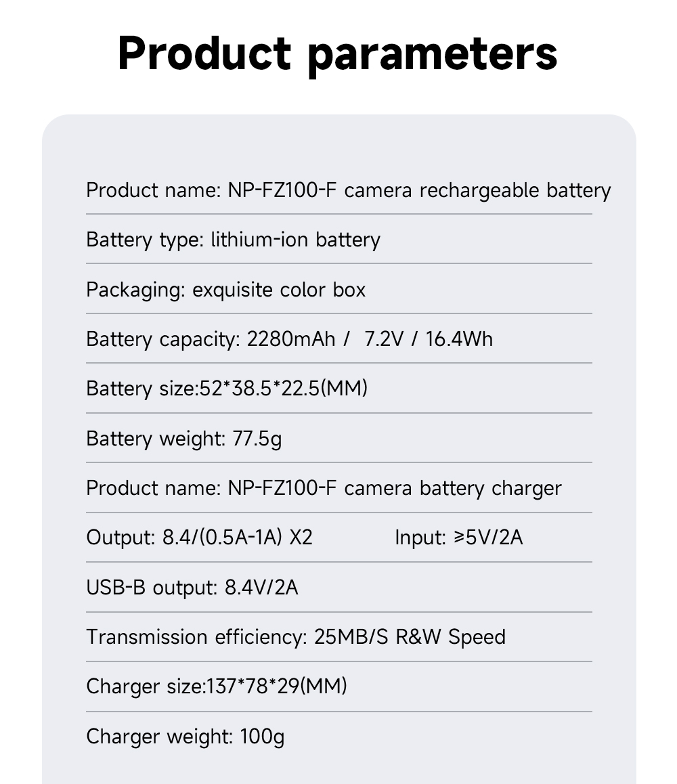677x784 pixels.
Task: Select the "Packaging: exquisite color box" row
Action: click(225, 290)
